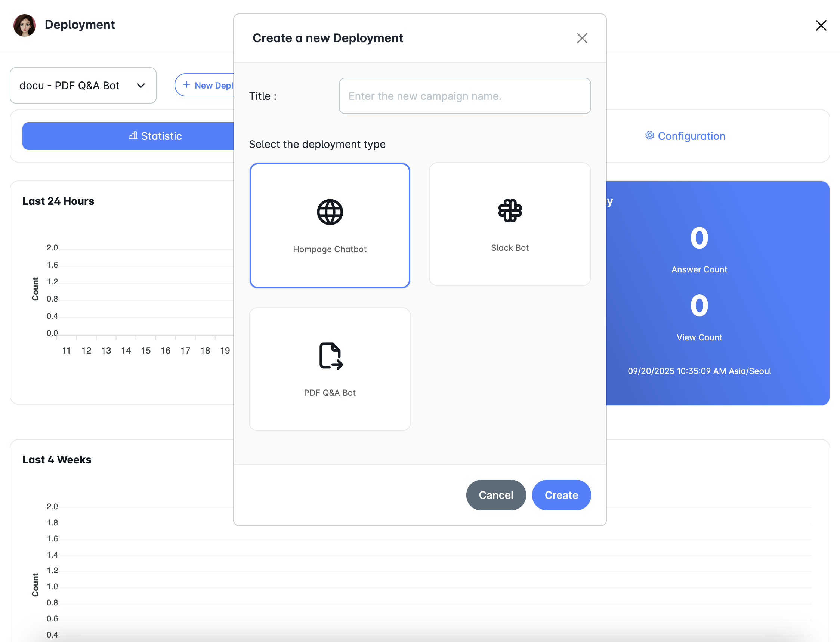Close the Create a new Deployment dialog
Viewport: 840px width, 642px height.
582,38
